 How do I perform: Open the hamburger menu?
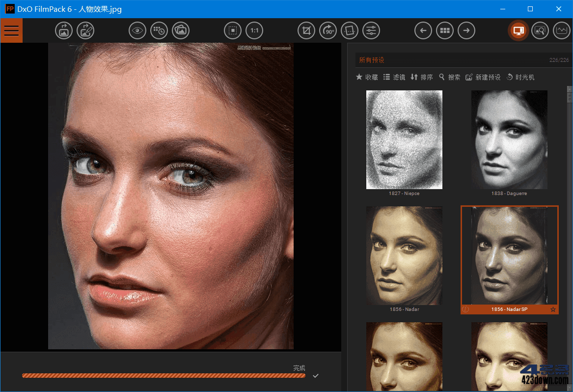[12, 30]
